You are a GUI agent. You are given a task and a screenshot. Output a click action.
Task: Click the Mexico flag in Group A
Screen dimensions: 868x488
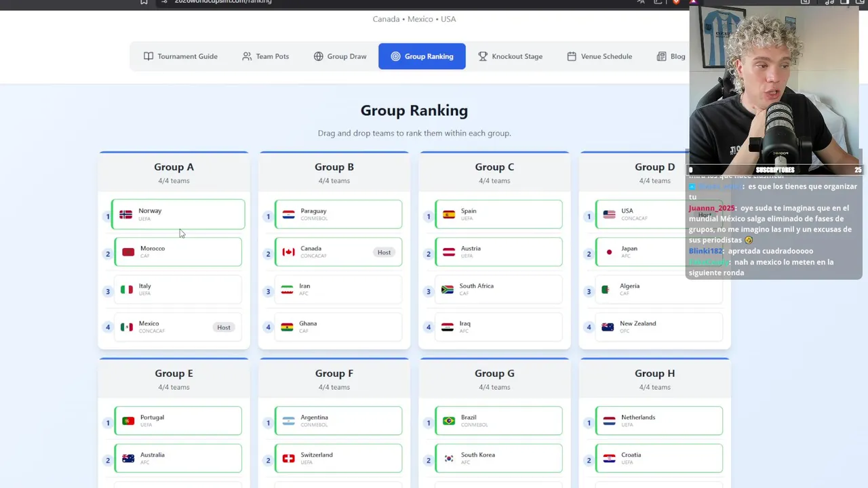[x=127, y=327]
